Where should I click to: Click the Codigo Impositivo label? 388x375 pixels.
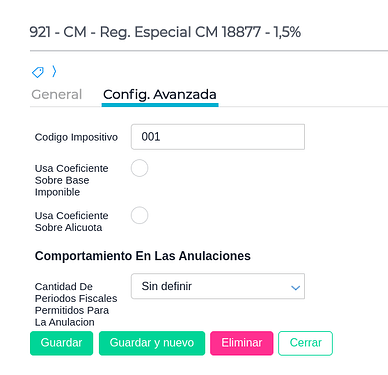tap(76, 137)
